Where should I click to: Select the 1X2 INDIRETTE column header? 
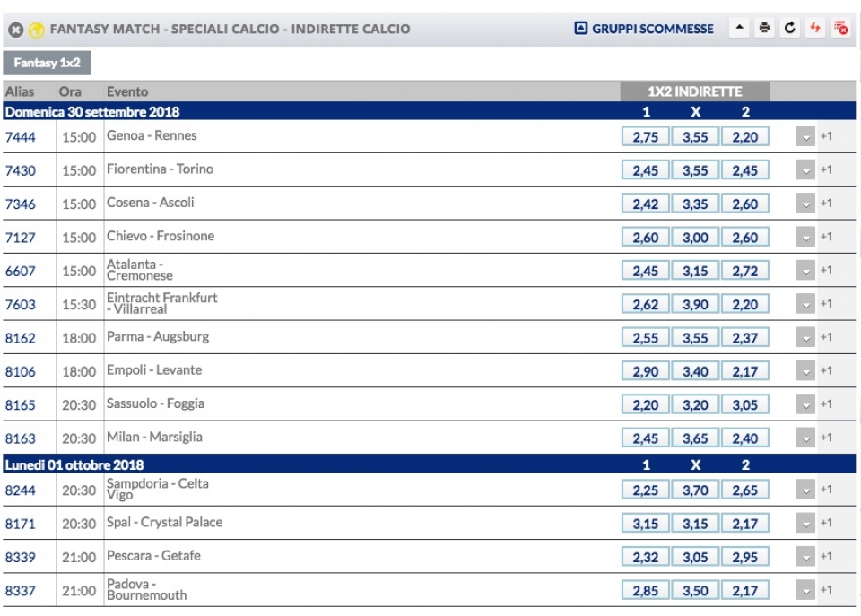point(694,91)
